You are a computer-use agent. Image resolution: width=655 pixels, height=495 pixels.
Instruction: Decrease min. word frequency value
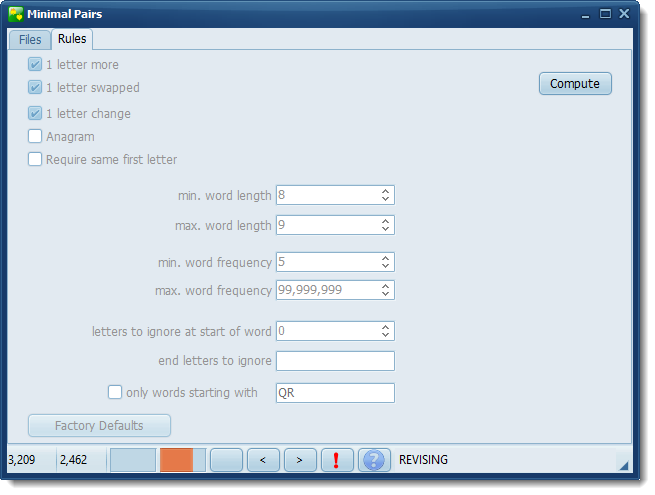[x=385, y=266]
